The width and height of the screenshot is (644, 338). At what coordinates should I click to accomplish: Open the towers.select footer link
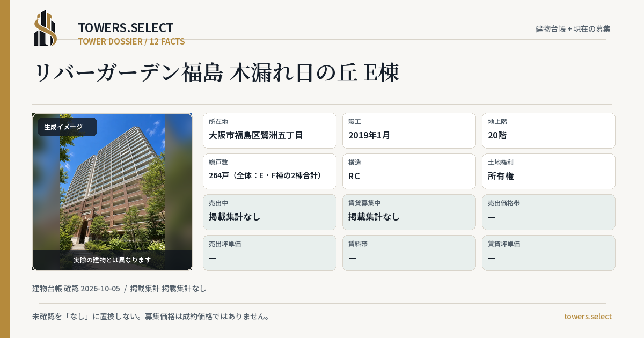pyautogui.click(x=588, y=317)
